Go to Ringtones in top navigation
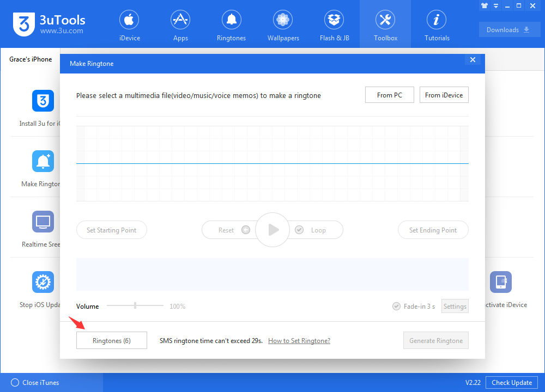The height and width of the screenshot is (392, 545). (x=231, y=26)
